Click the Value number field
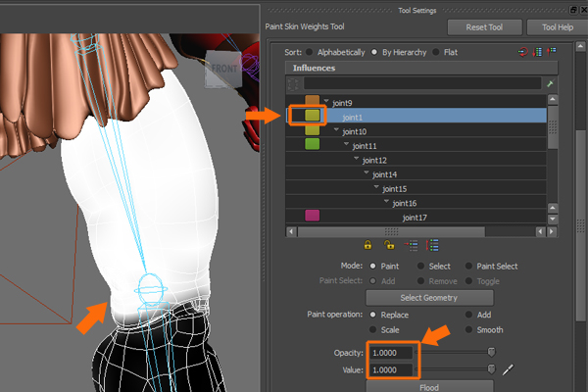The width and height of the screenshot is (588, 392). (x=391, y=369)
